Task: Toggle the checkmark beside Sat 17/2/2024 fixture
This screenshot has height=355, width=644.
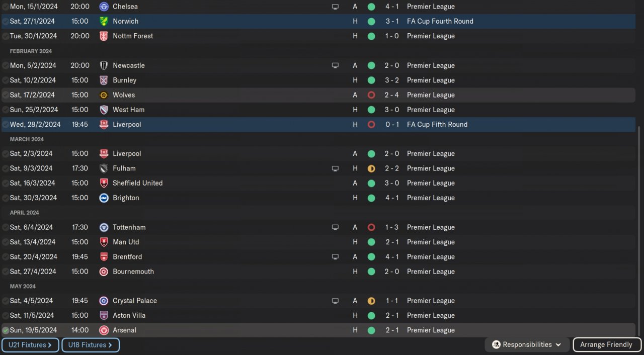Action: [x=6, y=95]
